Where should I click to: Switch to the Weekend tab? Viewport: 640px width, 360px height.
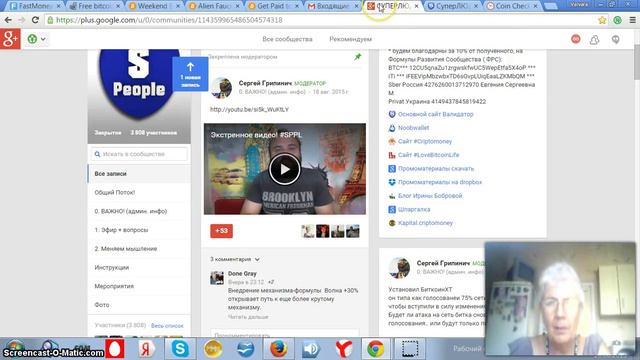click(x=153, y=6)
